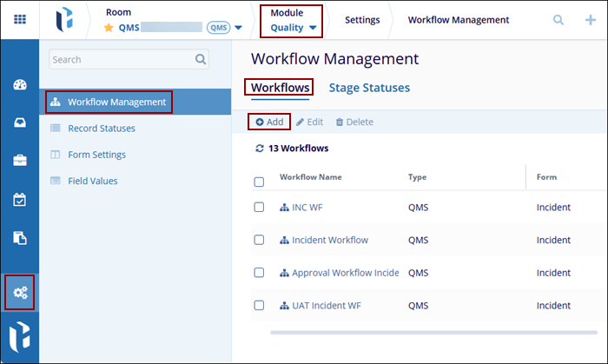Open the dashboard gauge icon in sidebar
The width and height of the screenshot is (608, 364).
(19, 85)
